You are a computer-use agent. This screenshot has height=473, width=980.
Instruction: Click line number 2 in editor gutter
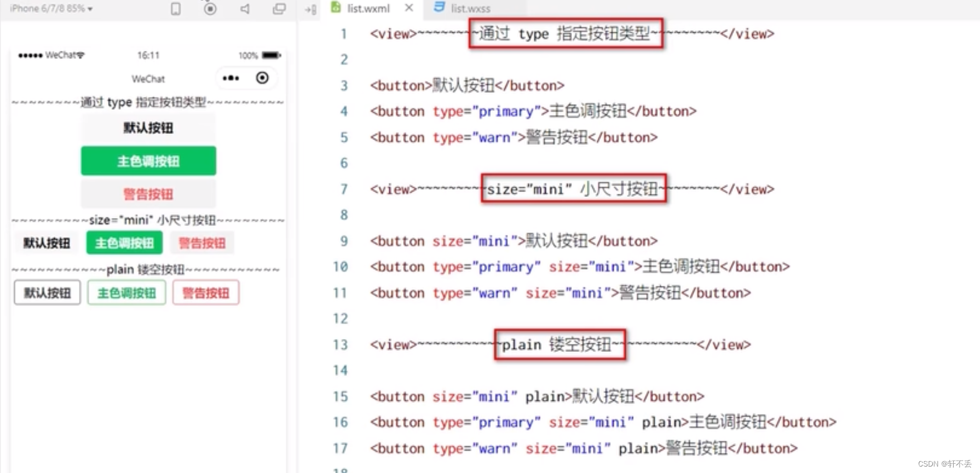click(344, 59)
